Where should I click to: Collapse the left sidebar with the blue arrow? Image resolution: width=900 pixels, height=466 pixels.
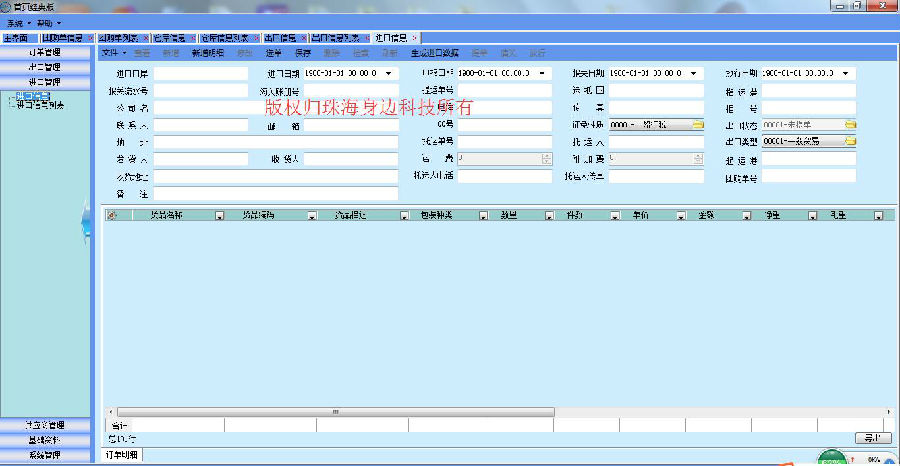86,223
